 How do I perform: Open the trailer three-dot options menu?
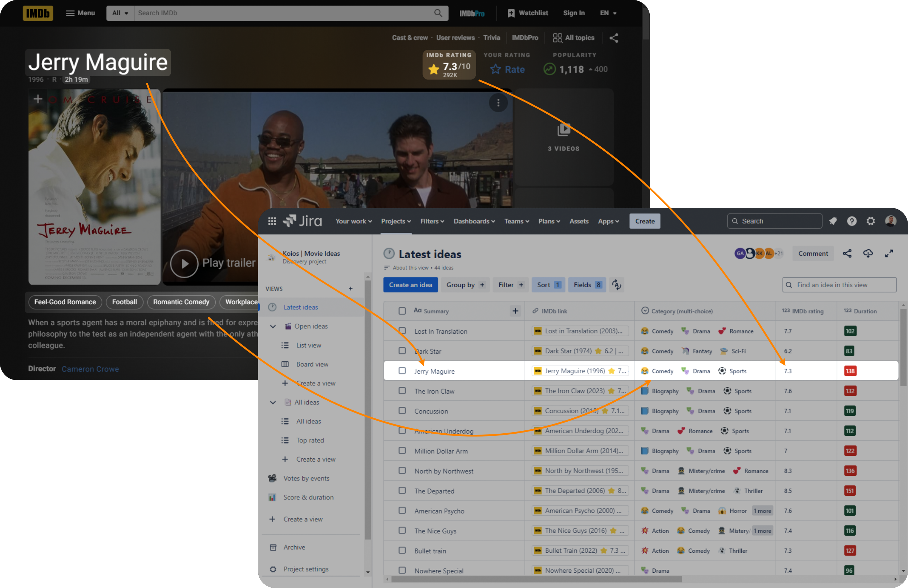pos(498,103)
